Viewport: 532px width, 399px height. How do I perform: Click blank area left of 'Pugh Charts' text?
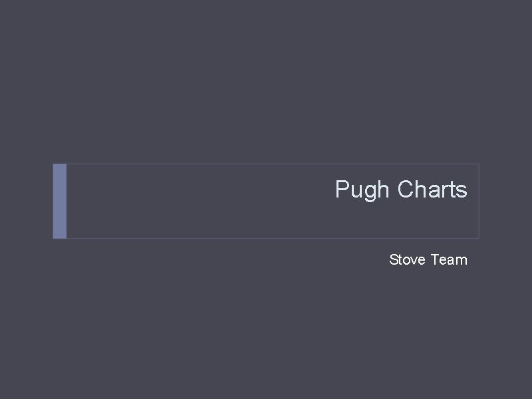pos(199,190)
